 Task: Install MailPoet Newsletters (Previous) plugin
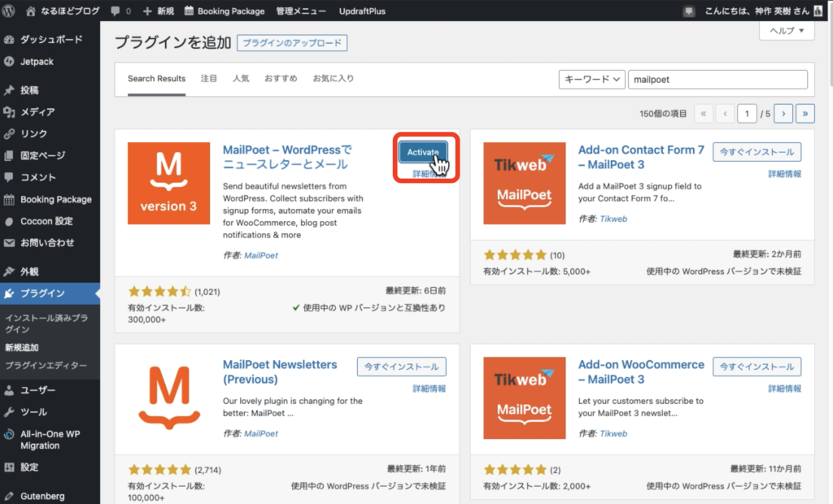[x=402, y=367]
